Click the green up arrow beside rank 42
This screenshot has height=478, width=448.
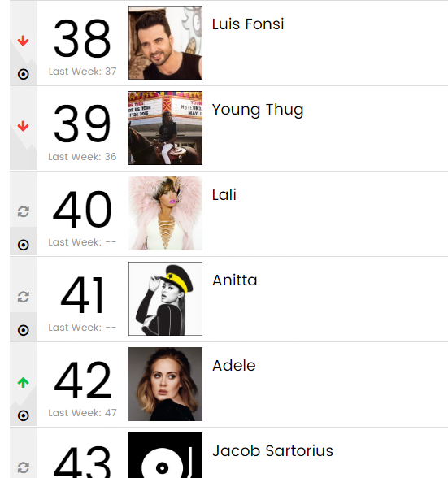point(24,382)
